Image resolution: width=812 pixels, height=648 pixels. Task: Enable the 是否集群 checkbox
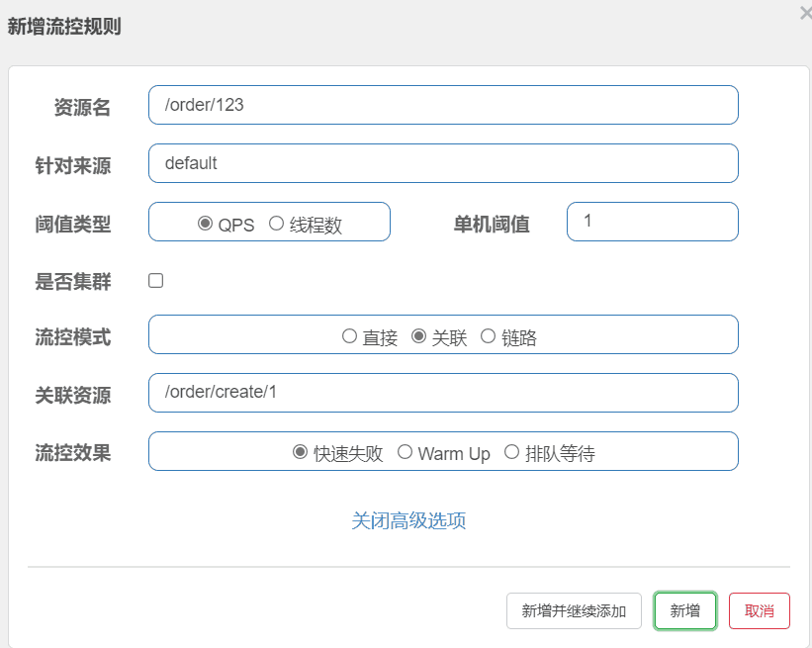pos(156,281)
